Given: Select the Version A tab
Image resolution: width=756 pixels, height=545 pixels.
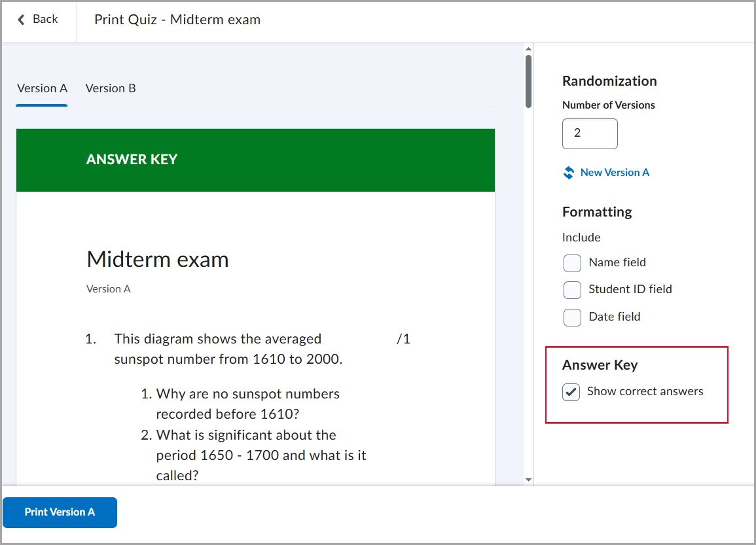Looking at the screenshot, I should 41,88.
